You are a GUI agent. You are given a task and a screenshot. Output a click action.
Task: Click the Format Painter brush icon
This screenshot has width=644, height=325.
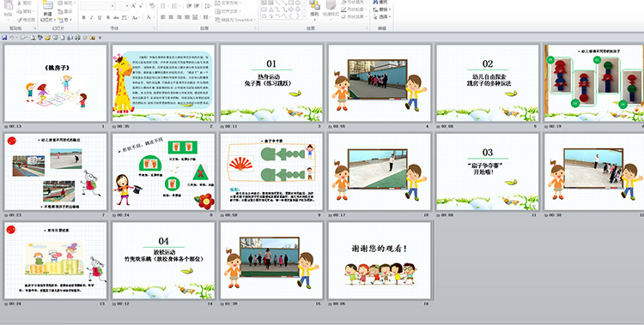pyautogui.click(x=20, y=20)
